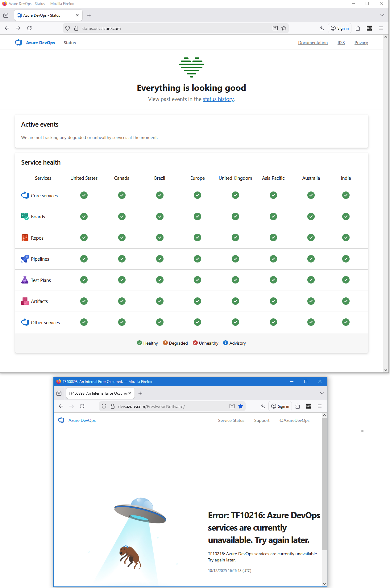Open hamburger menu in the TF400898 error window
The height and width of the screenshot is (588, 390).
click(320, 406)
